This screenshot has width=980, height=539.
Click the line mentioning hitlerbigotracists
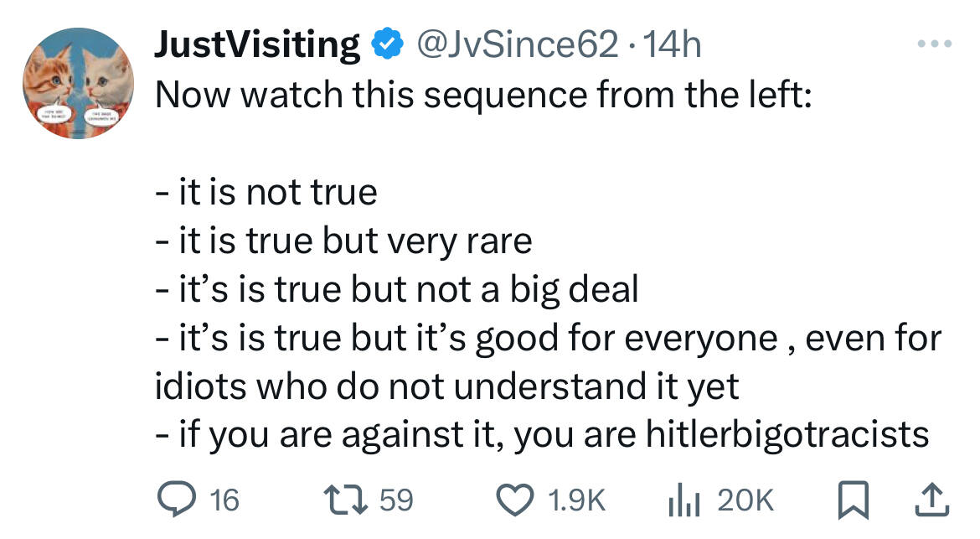coord(542,434)
